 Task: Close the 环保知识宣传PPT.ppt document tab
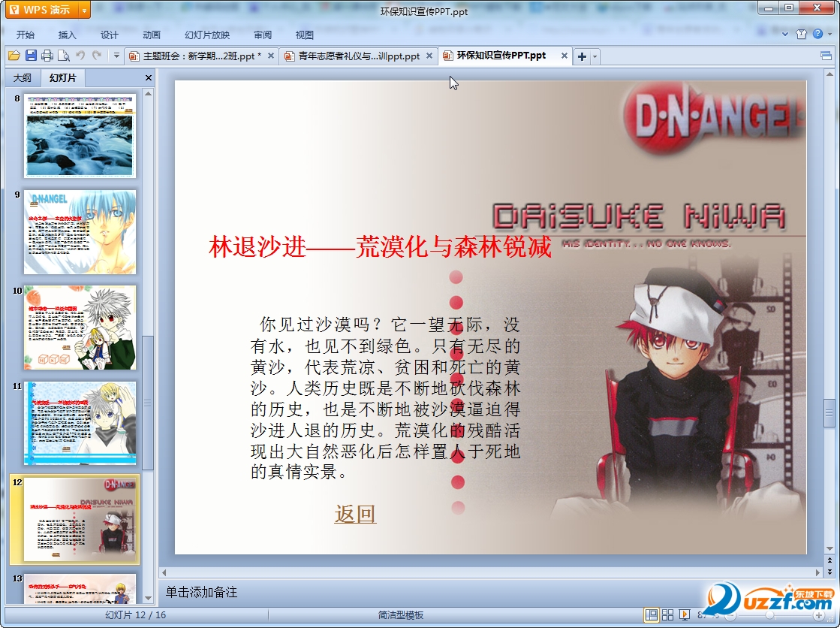564,56
